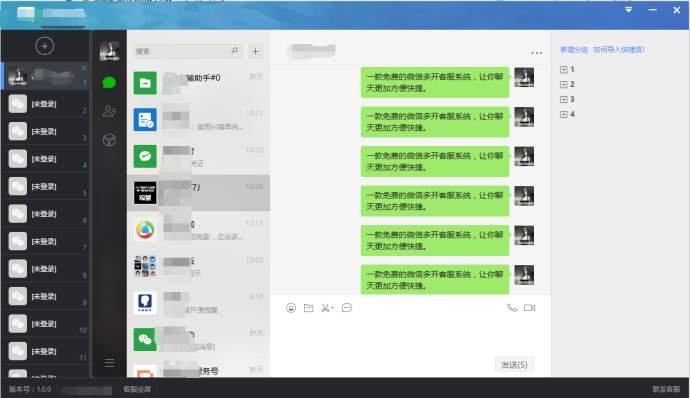The image size is (690, 398).
Task: Select the not-logged-in account slot 8
Action: pos(45,269)
